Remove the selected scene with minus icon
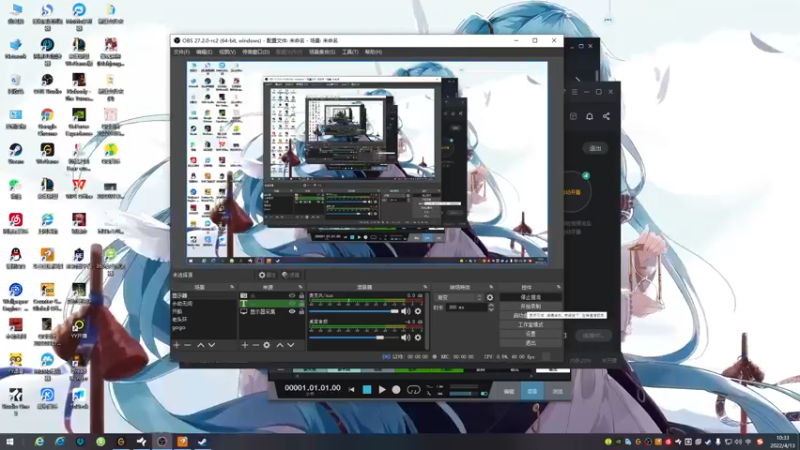 point(187,345)
